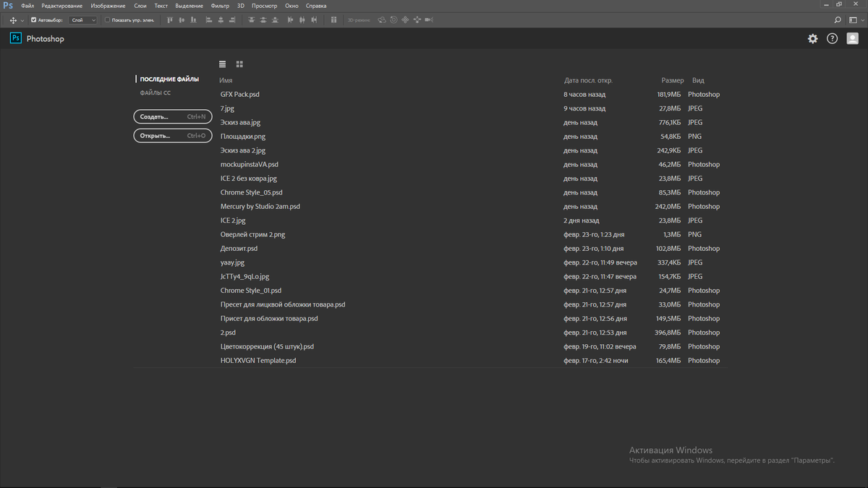Click Auto-Align Layers icon
Viewport: 868px width, 488px height.
click(333, 20)
